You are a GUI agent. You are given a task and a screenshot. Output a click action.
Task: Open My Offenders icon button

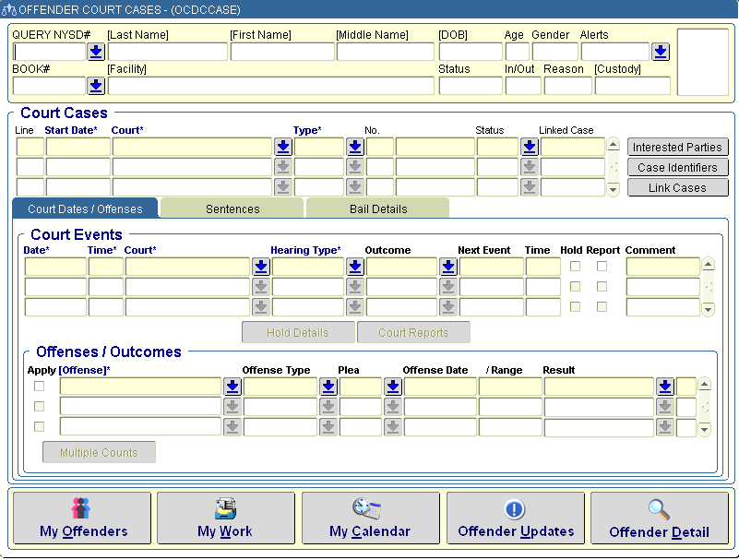[83, 518]
